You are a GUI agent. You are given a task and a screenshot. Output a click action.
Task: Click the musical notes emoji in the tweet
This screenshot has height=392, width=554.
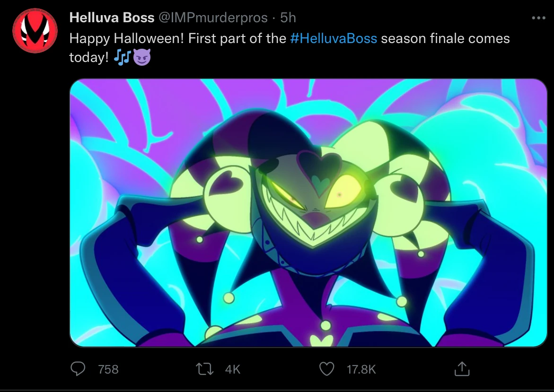123,57
